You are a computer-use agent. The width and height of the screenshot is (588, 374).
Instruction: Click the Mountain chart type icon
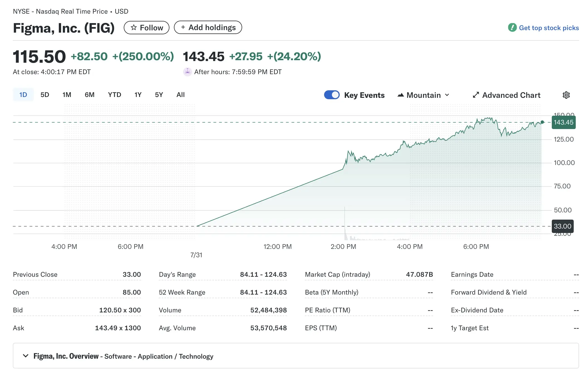(400, 95)
